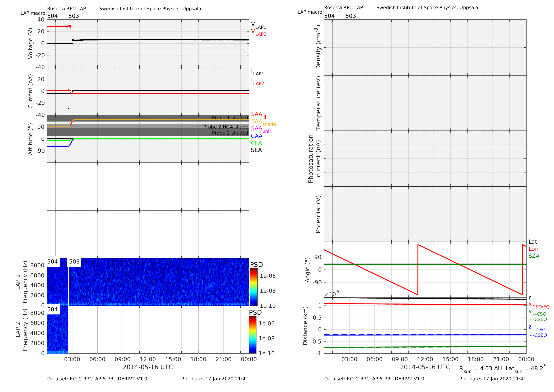Click the LAP 2 PSD colorbar
Screen dimensions: 554x392
tap(253, 335)
